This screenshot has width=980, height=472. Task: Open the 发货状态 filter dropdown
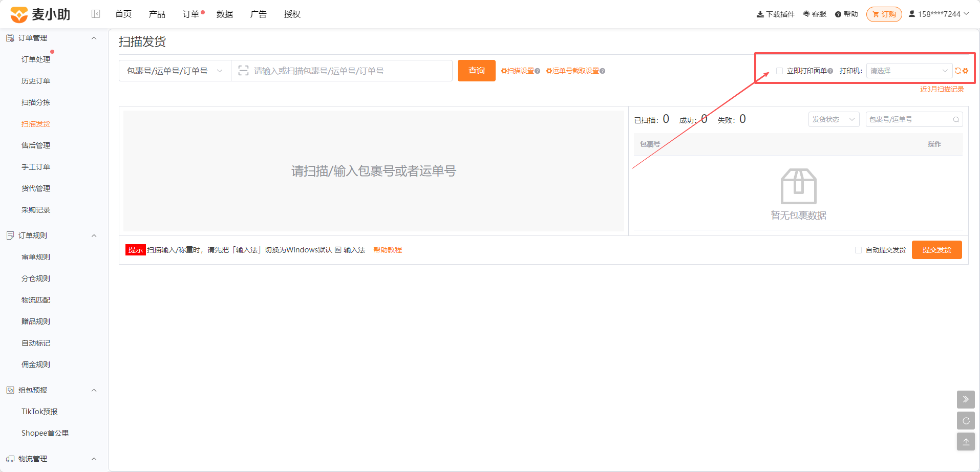(x=834, y=119)
